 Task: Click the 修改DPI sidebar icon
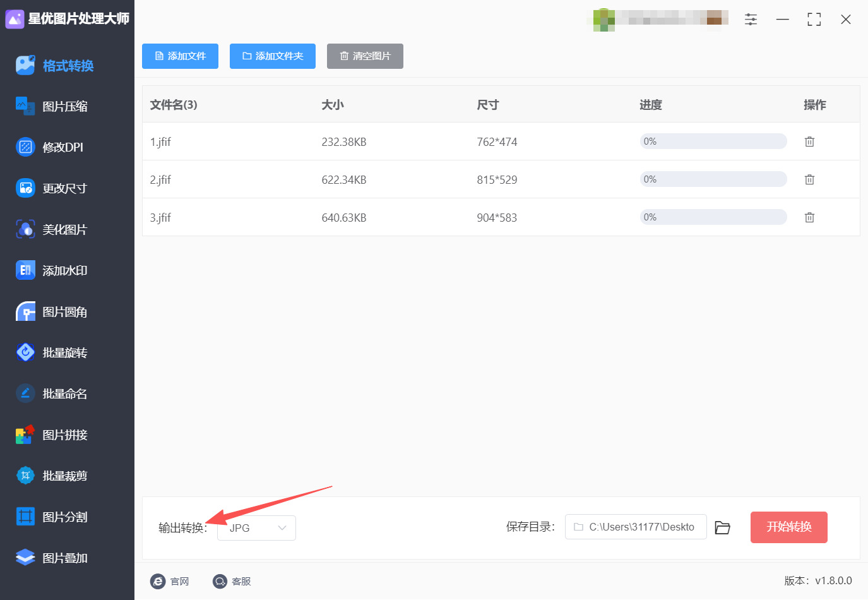click(x=25, y=147)
